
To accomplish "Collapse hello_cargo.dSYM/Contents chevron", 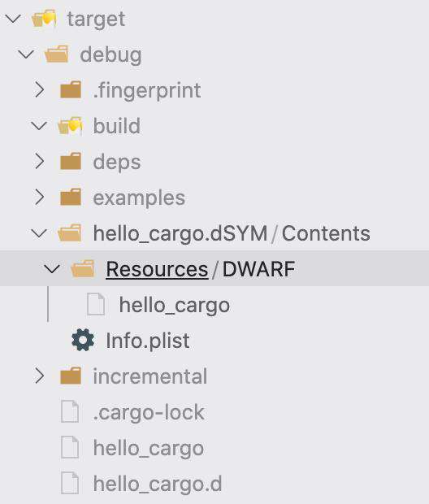I will (39, 233).
